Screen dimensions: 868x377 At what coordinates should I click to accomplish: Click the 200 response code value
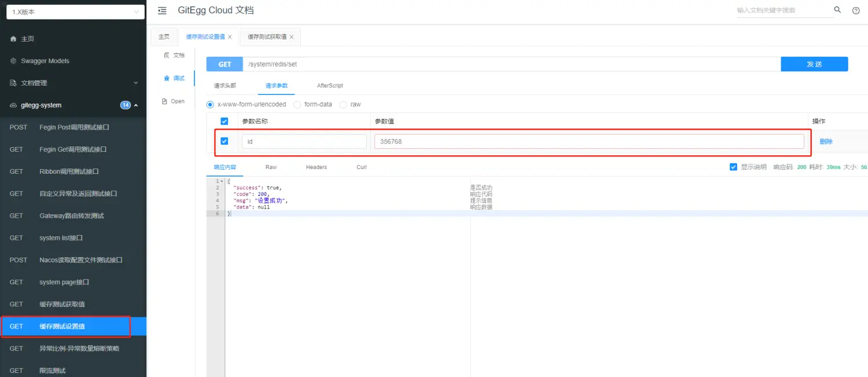pyautogui.click(x=801, y=167)
